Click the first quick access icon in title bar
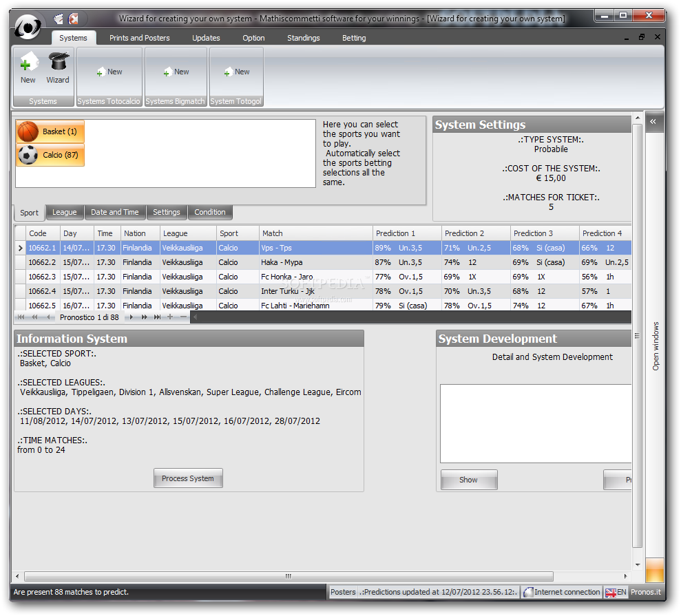Screen dimensions: 681x616 click(59, 19)
